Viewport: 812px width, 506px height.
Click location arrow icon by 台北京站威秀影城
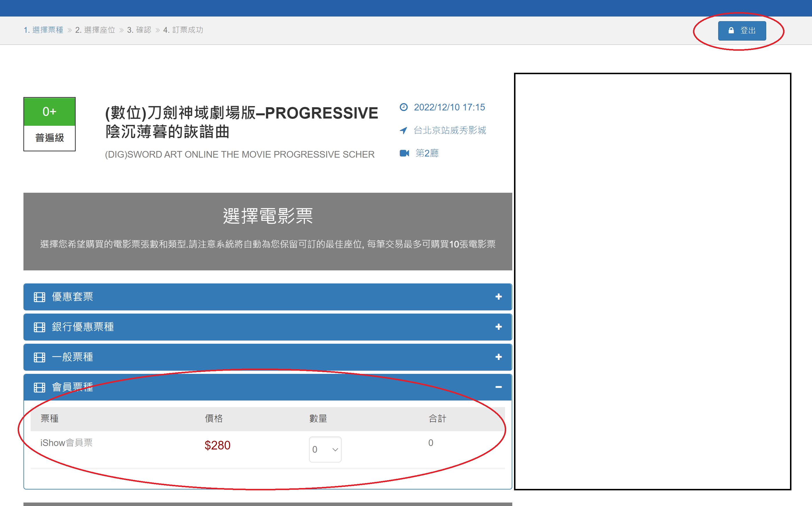click(403, 130)
